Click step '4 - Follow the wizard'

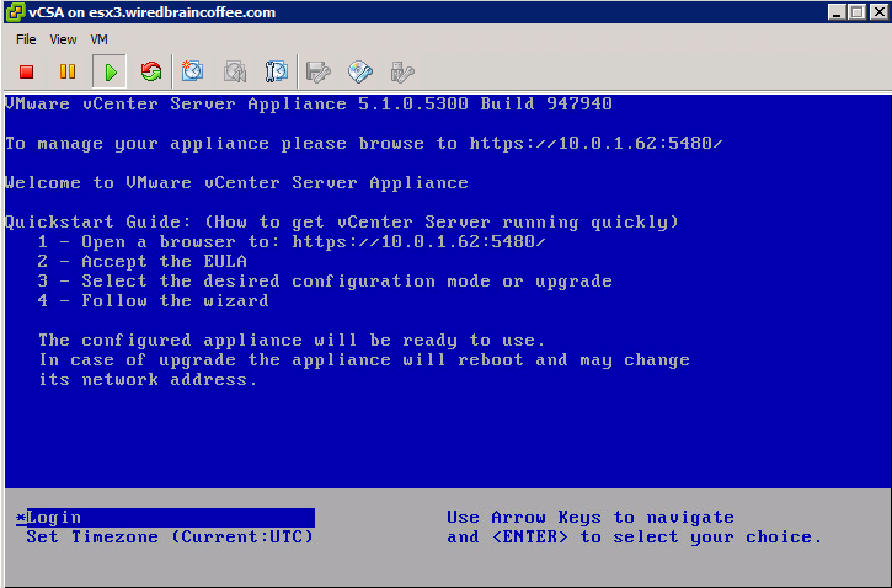pos(153,301)
